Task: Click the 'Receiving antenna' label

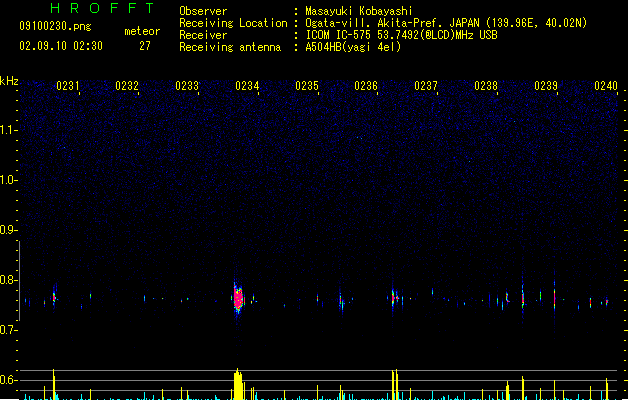Action: click(x=230, y=47)
